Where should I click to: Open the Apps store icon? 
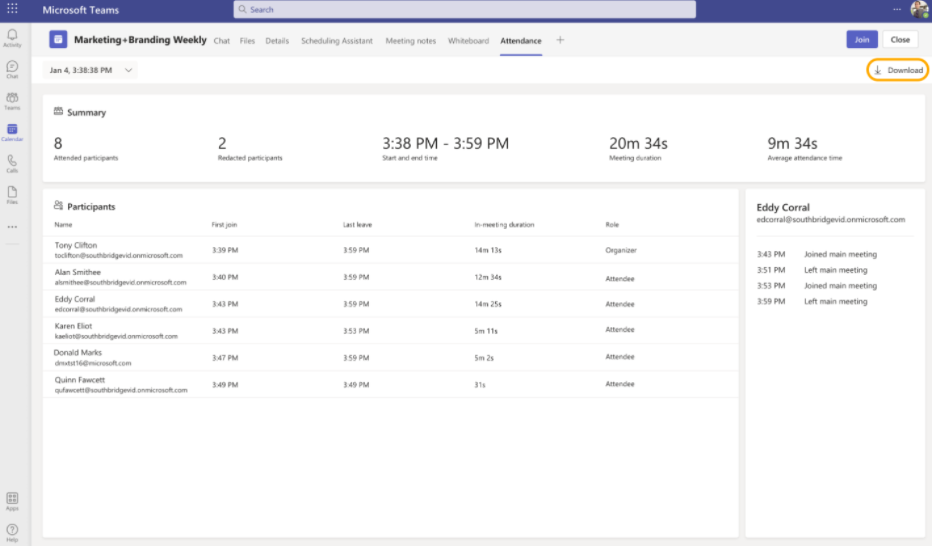pos(12,500)
